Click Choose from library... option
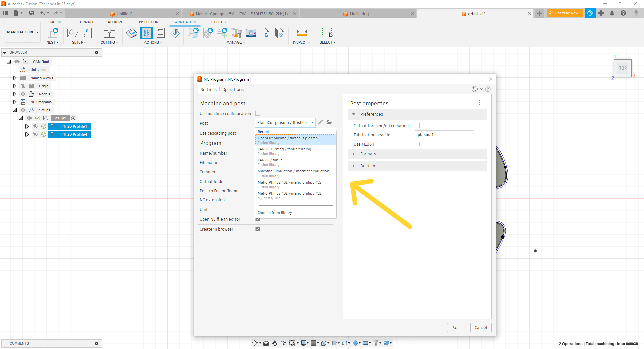This screenshot has width=644, height=349. tap(276, 213)
